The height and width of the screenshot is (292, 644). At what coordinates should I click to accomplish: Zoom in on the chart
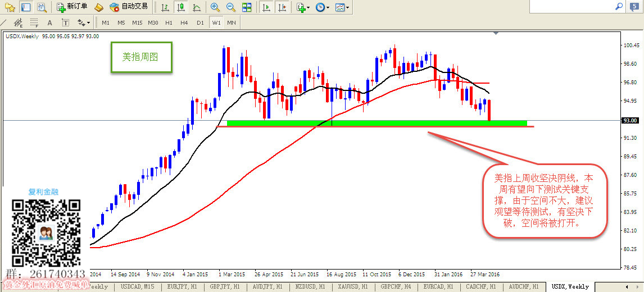pos(215,7)
